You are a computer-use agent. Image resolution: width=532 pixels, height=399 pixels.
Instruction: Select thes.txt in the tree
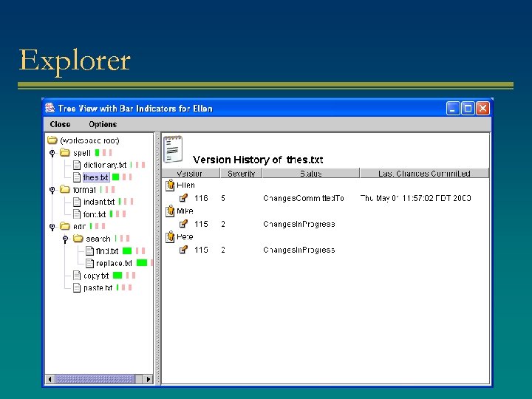[x=95, y=177]
